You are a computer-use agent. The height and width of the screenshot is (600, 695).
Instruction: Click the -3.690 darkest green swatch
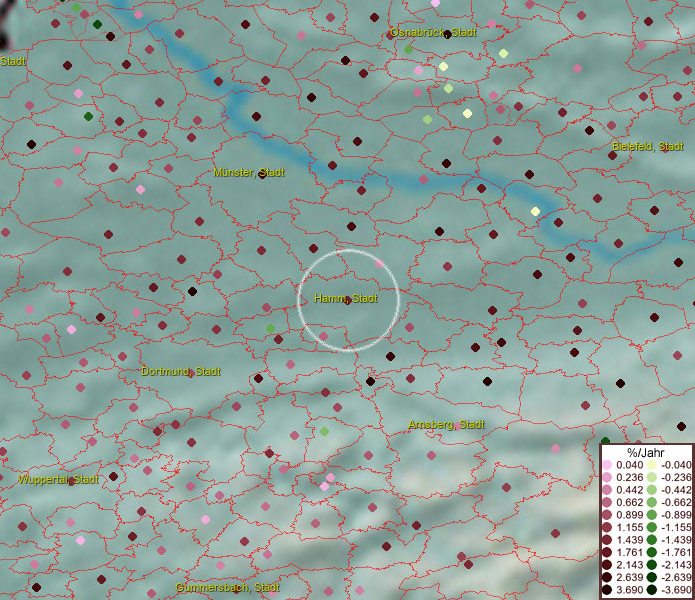tap(652, 590)
